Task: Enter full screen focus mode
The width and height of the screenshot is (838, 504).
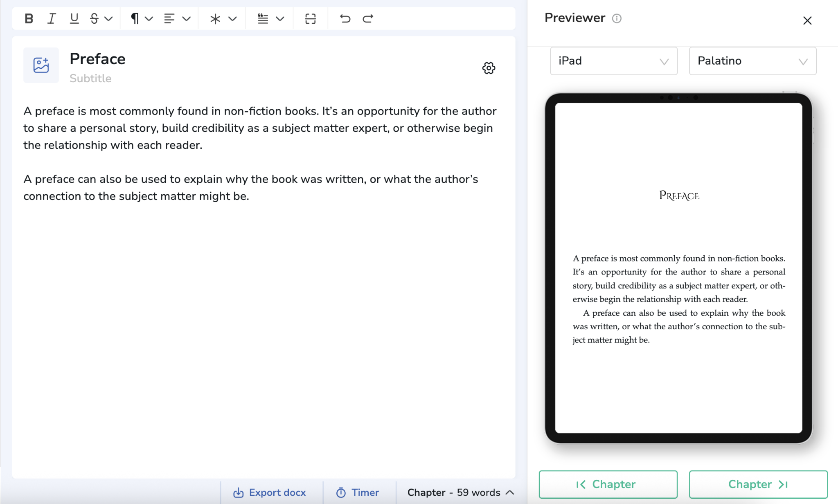Action: (x=311, y=18)
